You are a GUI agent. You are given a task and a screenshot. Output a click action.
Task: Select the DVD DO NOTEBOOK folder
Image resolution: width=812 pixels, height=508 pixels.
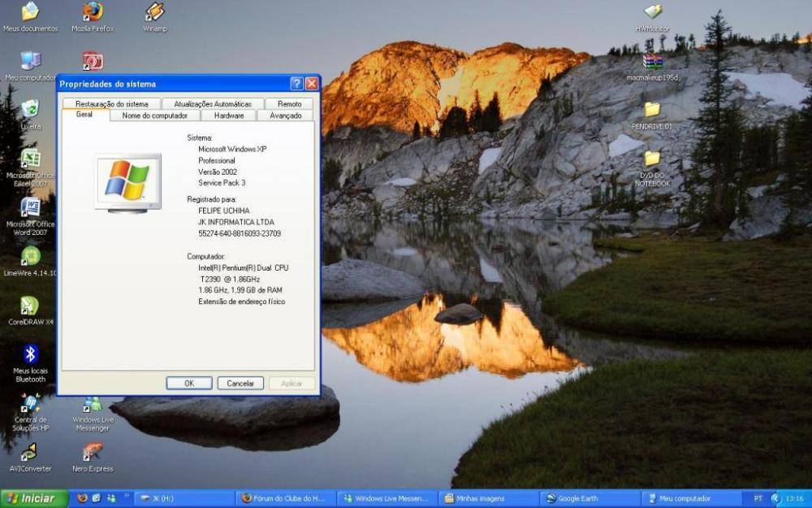(653, 168)
